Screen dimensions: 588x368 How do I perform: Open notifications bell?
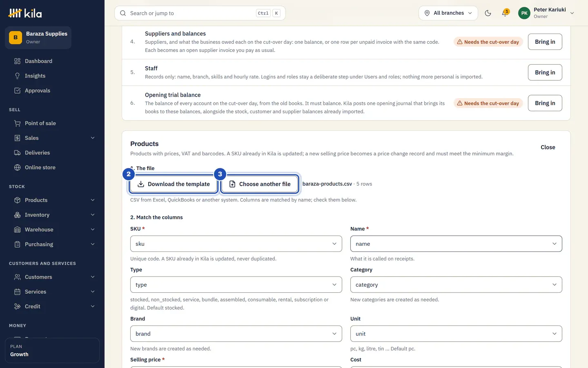click(505, 13)
